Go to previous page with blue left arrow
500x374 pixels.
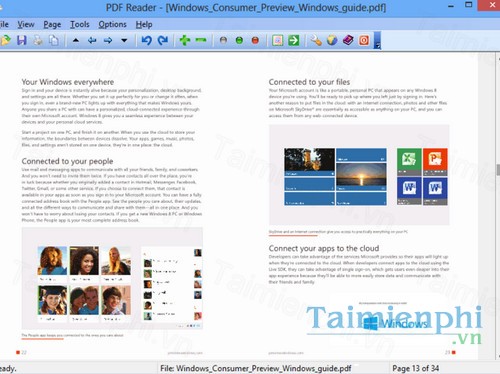tap(92, 40)
